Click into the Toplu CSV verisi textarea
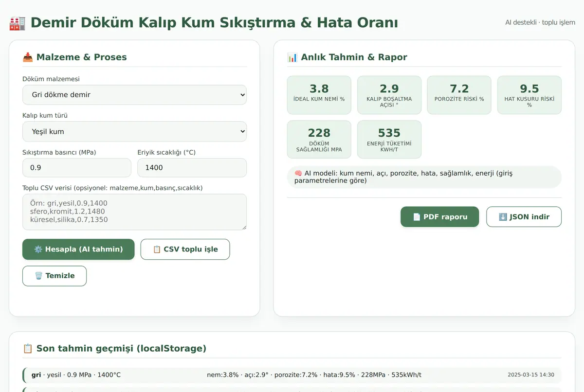Viewport: 584px width, 392px height. pos(134,212)
